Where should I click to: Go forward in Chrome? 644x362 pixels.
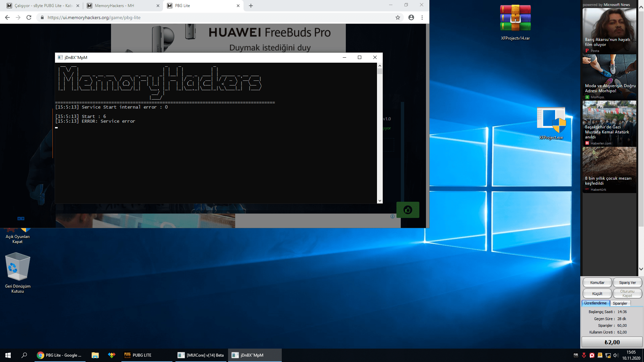(18, 17)
